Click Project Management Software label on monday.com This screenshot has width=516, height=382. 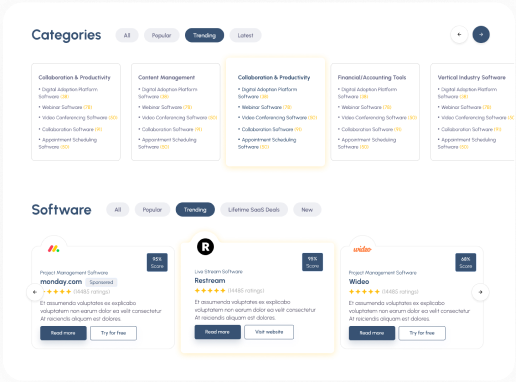[74, 273]
